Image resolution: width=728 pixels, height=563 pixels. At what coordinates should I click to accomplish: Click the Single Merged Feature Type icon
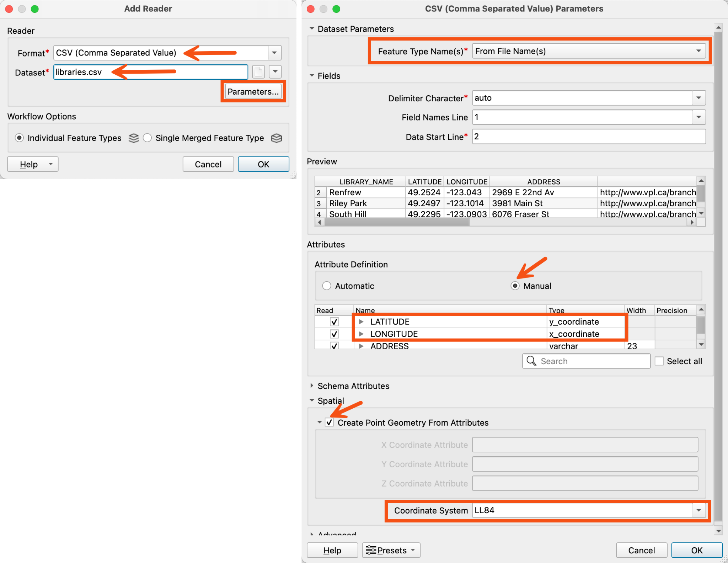point(277,138)
